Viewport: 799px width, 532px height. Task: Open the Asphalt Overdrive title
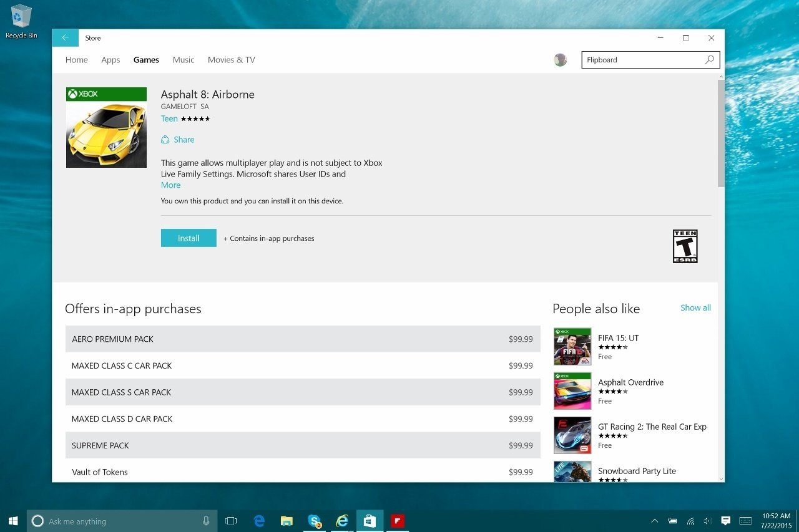(x=630, y=382)
